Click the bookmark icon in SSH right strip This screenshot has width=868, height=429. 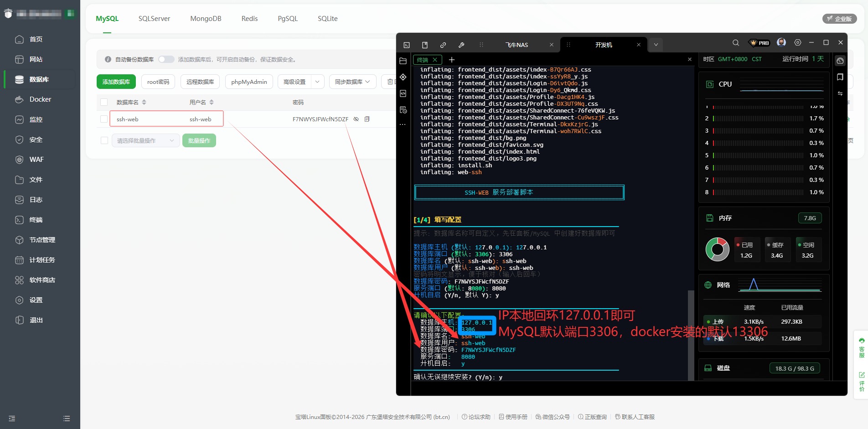point(840,77)
